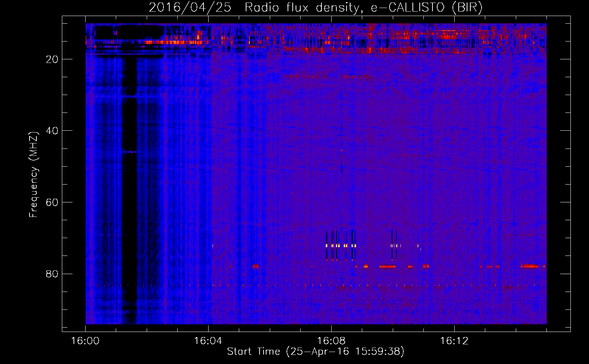Click the '20' frequency tick label
Screen dimensions: 589x364
pos(52,59)
